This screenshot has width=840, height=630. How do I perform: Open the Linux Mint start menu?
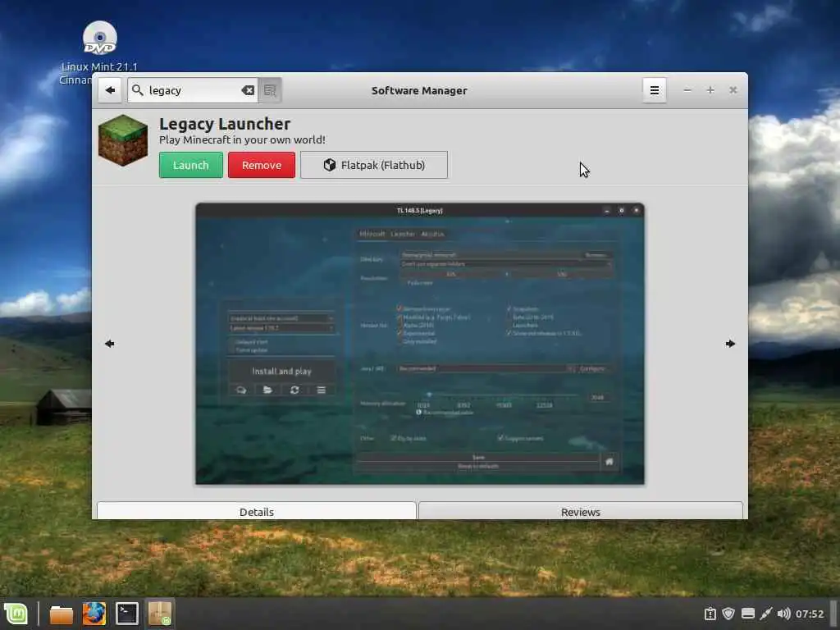[16, 614]
